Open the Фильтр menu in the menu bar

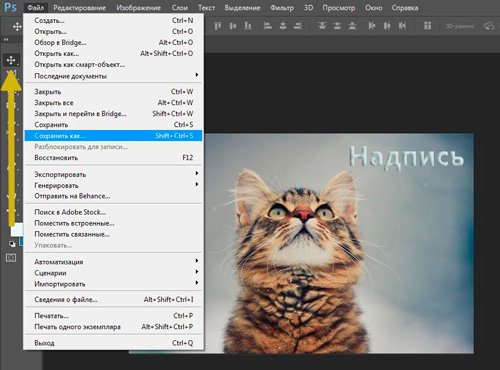(x=282, y=8)
